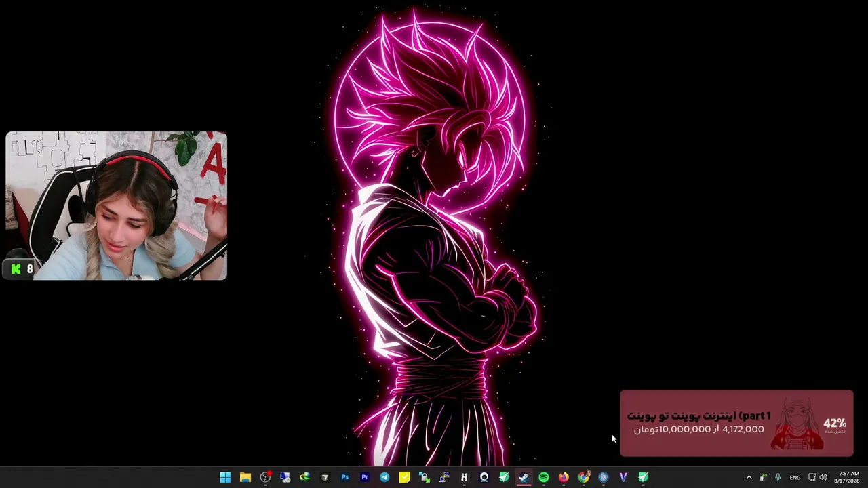Open the green paper-plane icon after the purple V
This screenshot has height=488, width=868.
click(x=643, y=477)
